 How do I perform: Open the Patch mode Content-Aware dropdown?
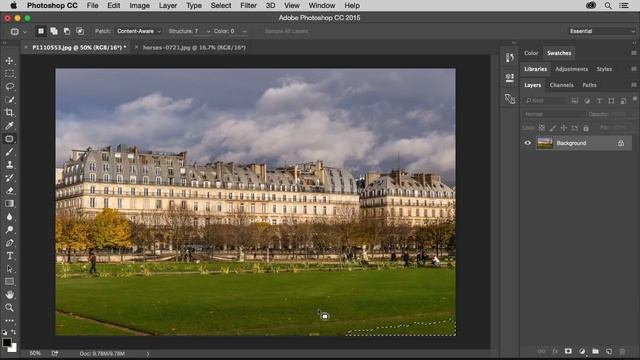pyautogui.click(x=139, y=31)
